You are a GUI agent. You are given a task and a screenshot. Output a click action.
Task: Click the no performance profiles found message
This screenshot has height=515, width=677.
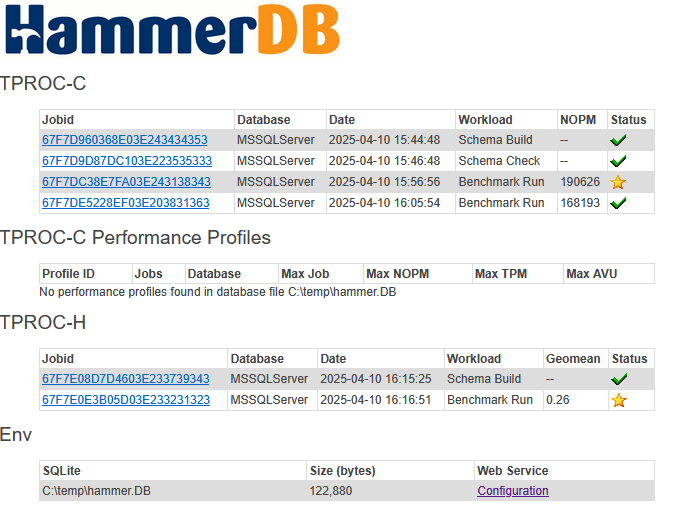point(218,292)
